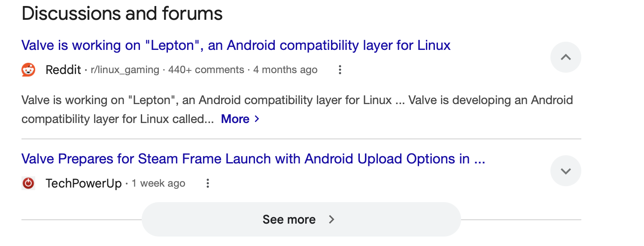The height and width of the screenshot is (246, 644).
Task: Click the "440+ comments" text
Action: tap(206, 70)
